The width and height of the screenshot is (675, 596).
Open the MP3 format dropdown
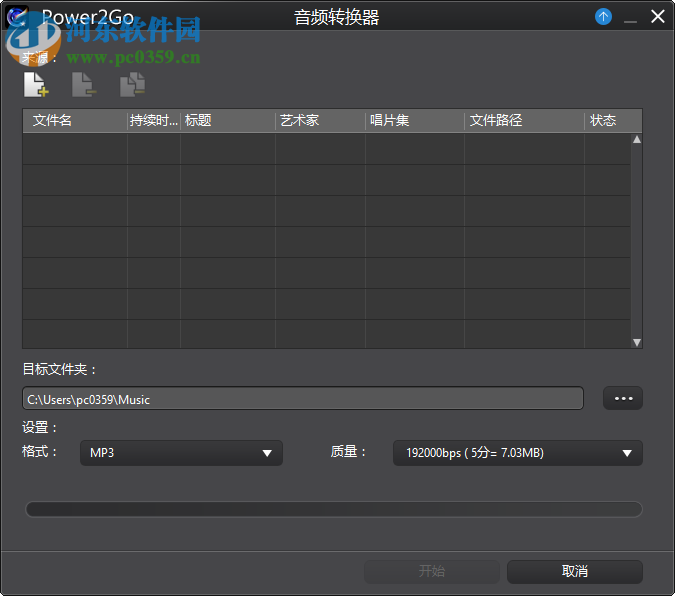[x=181, y=453]
